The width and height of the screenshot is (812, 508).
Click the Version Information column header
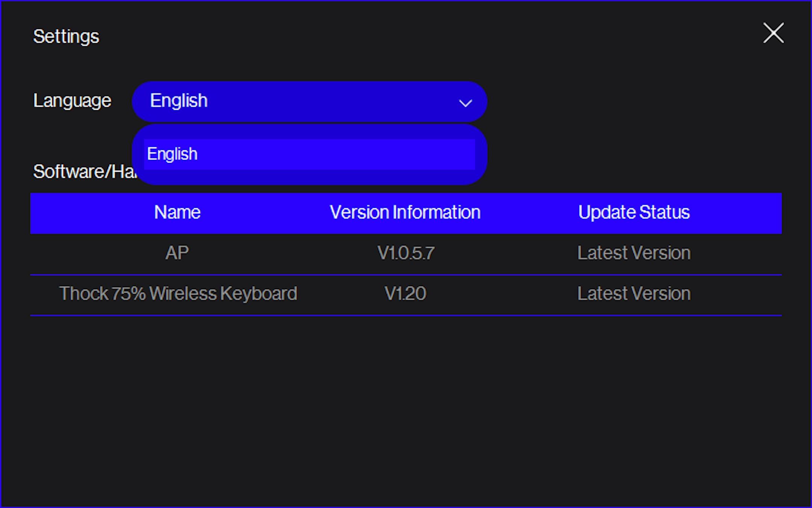[405, 213]
